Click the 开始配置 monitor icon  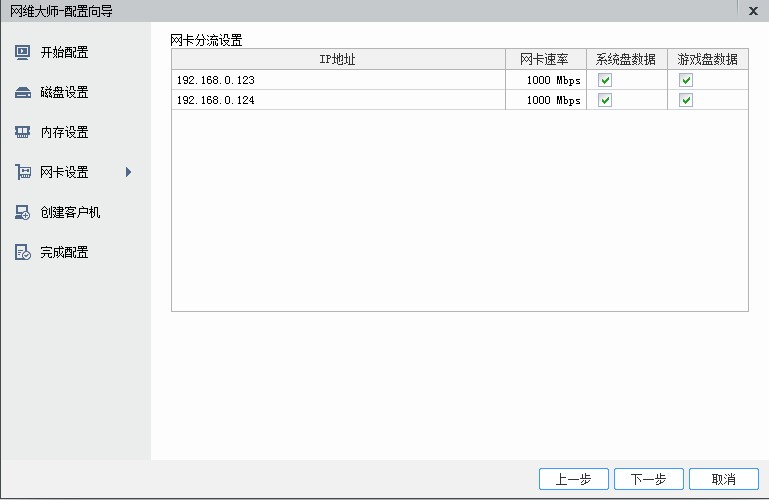pyautogui.click(x=23, y=52)
